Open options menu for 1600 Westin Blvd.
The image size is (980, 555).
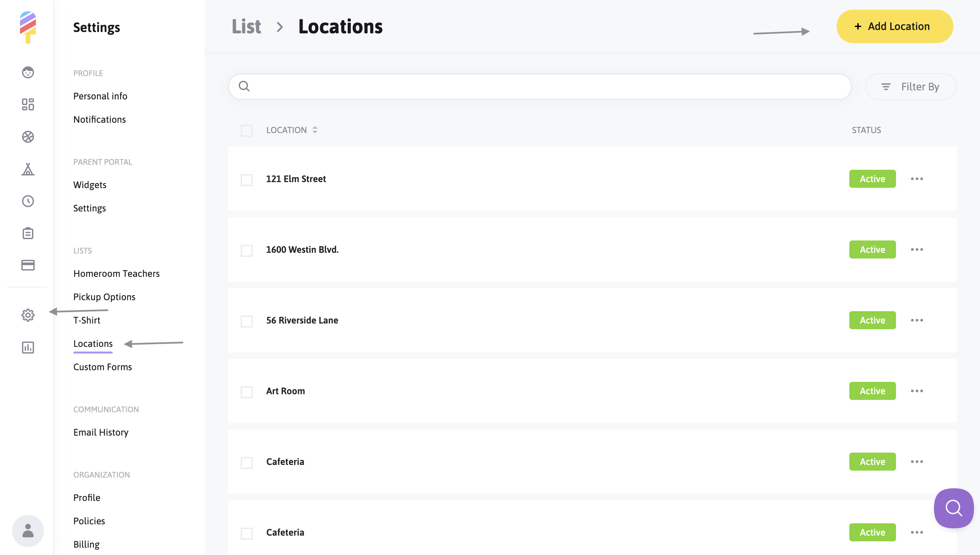point(916,250)
